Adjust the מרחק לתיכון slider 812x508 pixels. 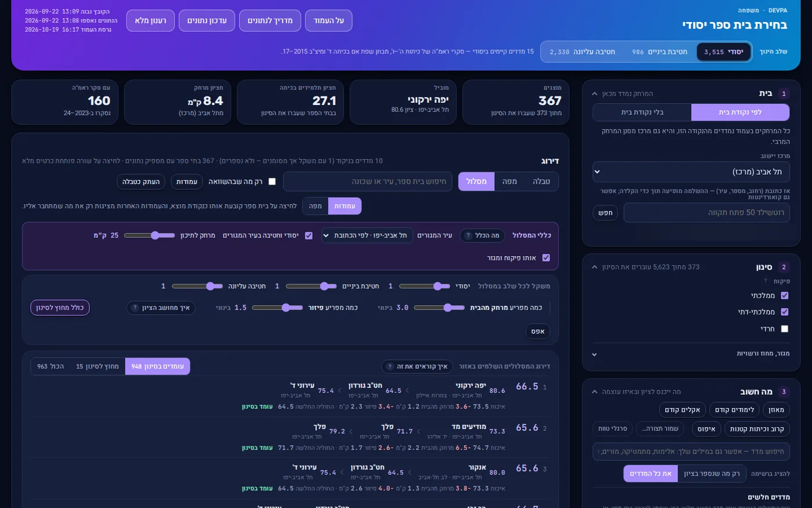click(x=149, y=235)
